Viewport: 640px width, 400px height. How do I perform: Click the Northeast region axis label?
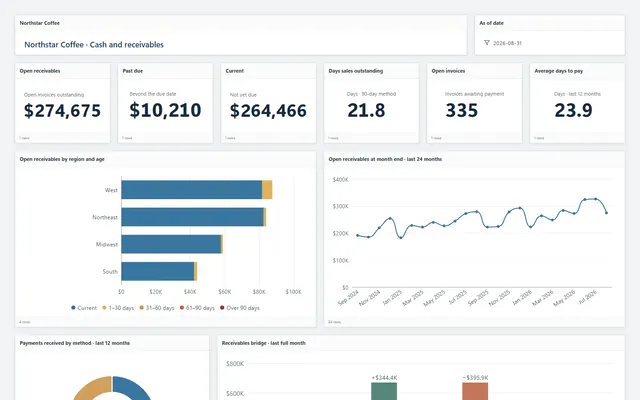[105, 218]
